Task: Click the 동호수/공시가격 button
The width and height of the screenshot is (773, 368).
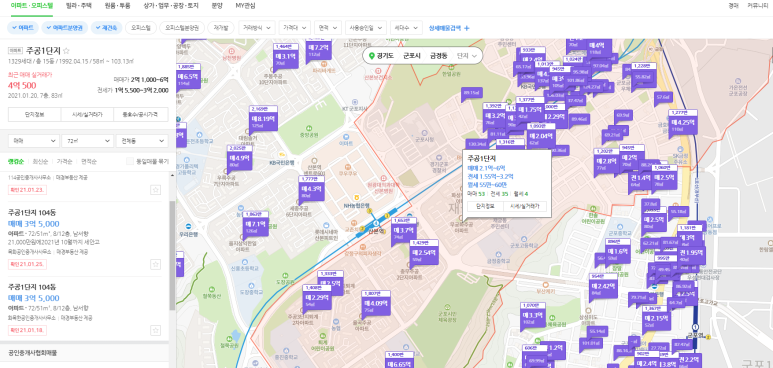Action: coord(141,114)
